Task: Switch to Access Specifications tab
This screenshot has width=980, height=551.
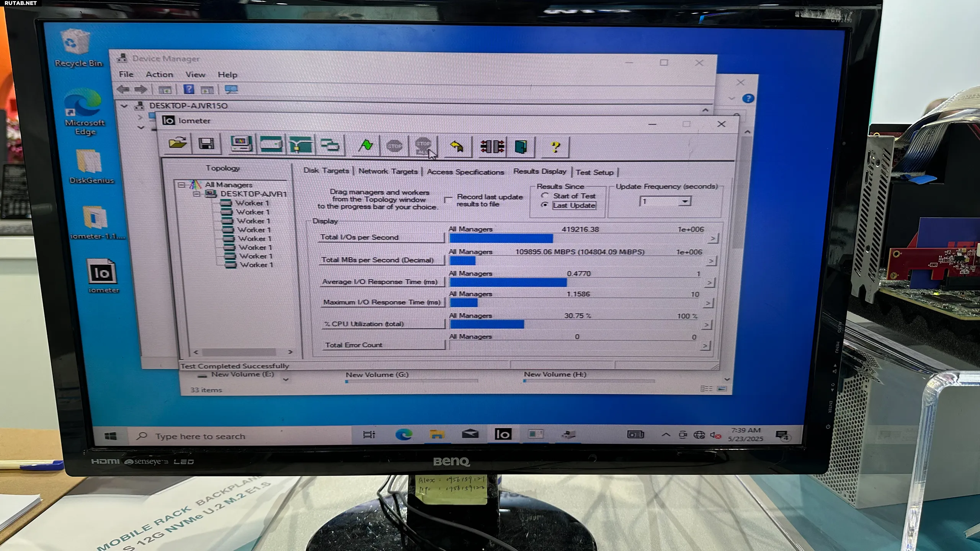Action: pos(465,172)
